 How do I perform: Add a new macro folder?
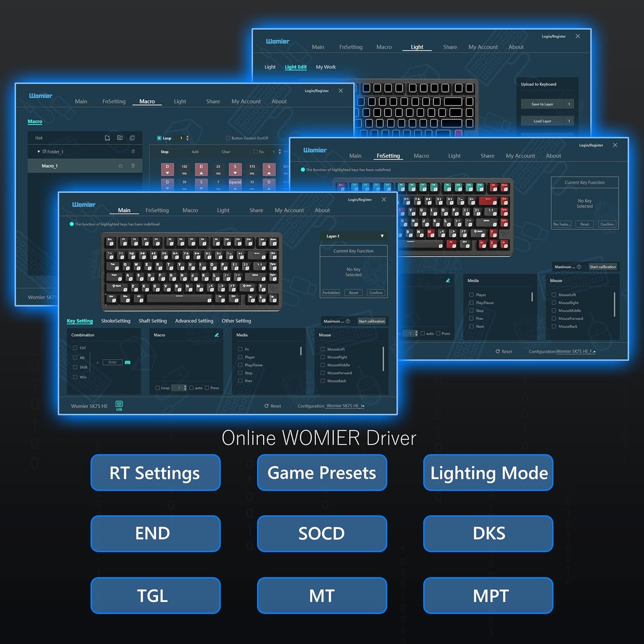pos(120,137)
